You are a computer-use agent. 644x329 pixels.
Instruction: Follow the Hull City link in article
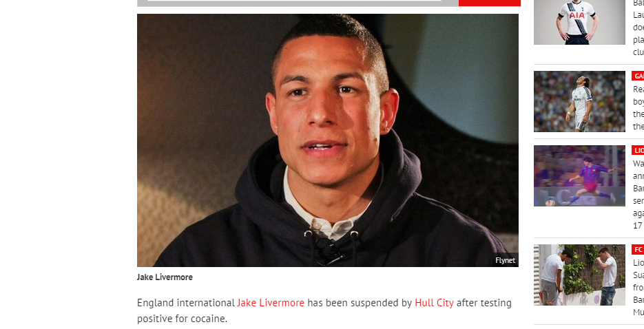tap(434, 303)
